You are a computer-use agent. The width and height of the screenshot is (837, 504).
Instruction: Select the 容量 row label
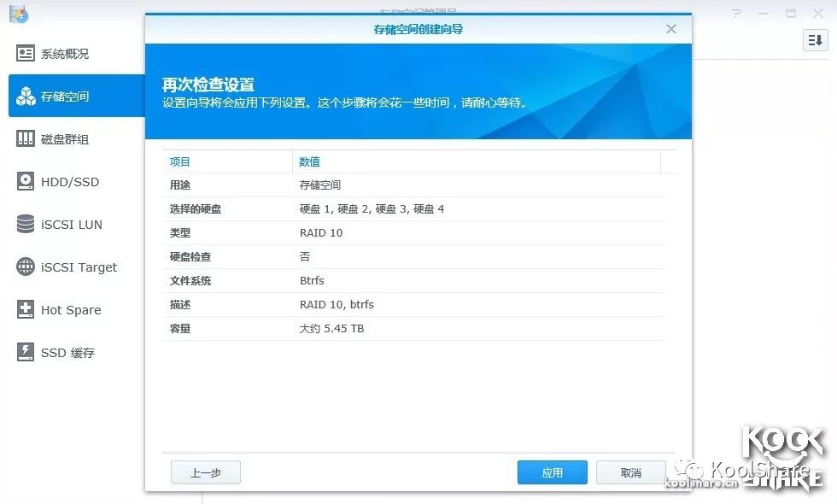[x=180, y=329]
